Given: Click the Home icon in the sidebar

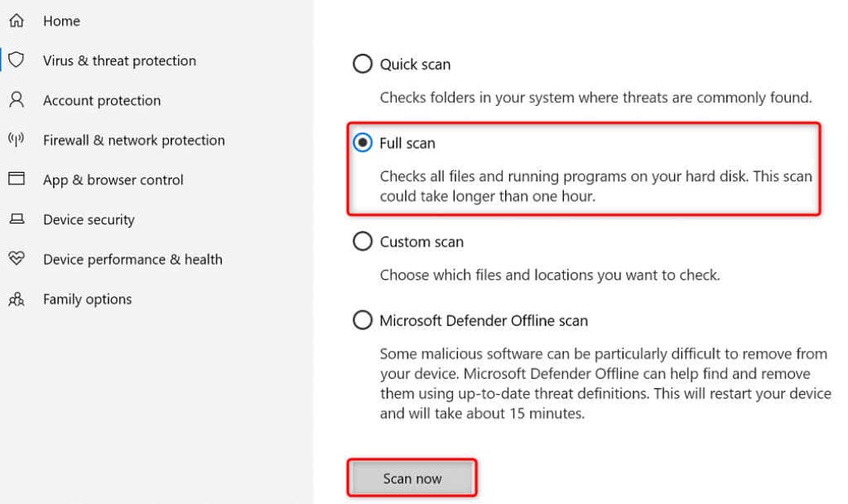Looking at the screenshot, I should 17,21.
